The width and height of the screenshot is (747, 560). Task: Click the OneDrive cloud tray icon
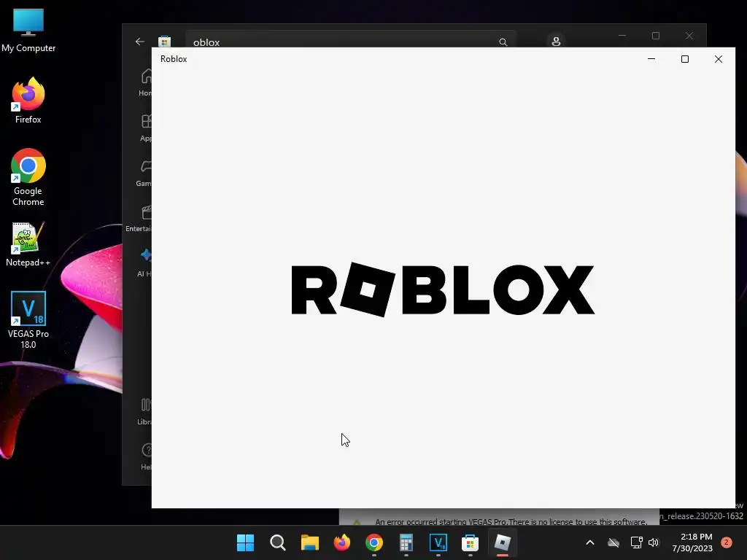tap(614, 542)
